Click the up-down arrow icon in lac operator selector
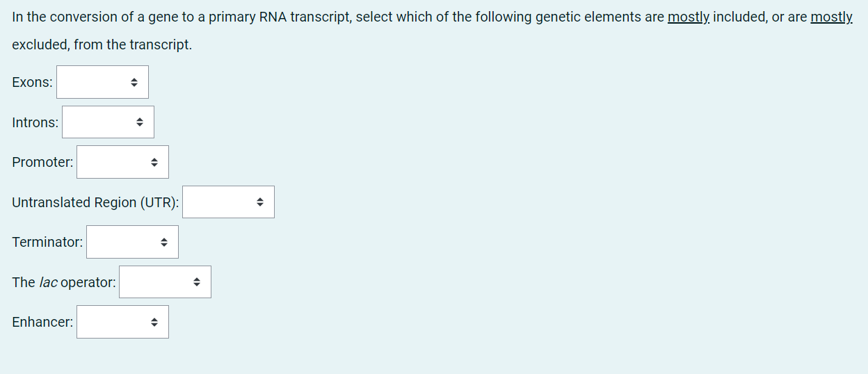Screen dimensions: 868x374 tap(197, 282)
